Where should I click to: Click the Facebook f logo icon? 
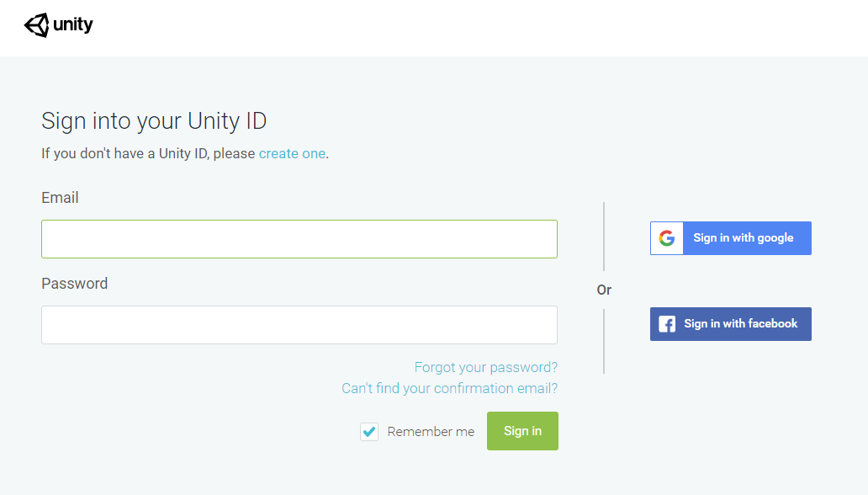667,324
